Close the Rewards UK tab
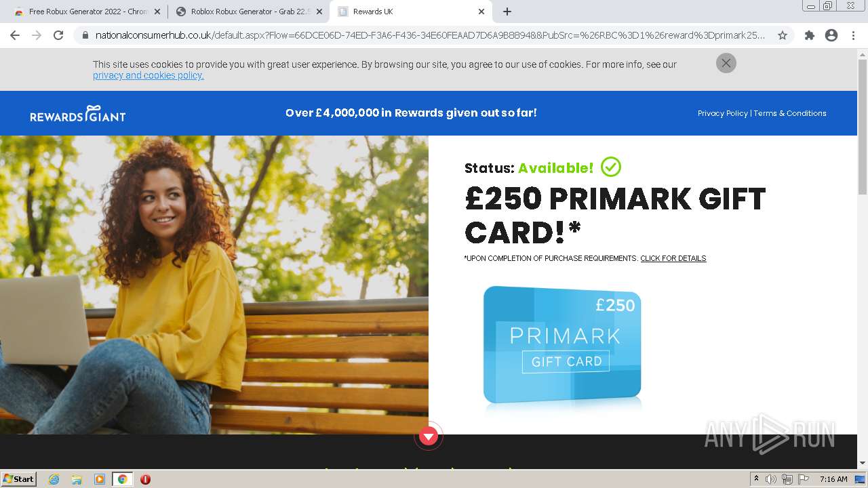 pyautogui.click(x=481, y=12)
